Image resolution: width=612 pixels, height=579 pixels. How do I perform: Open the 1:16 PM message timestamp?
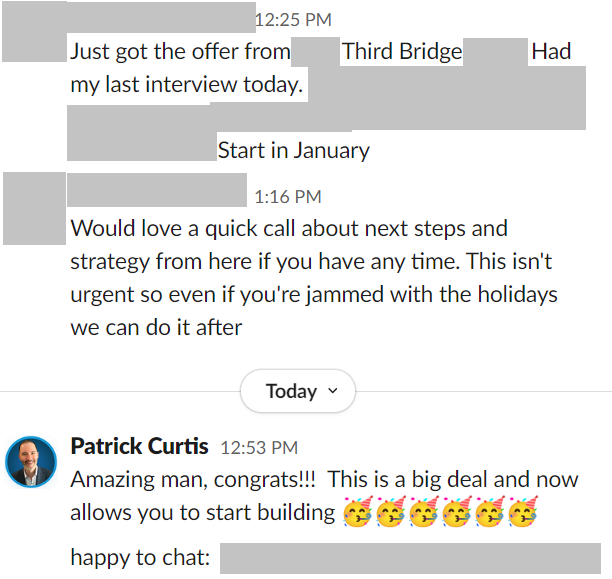288,197
